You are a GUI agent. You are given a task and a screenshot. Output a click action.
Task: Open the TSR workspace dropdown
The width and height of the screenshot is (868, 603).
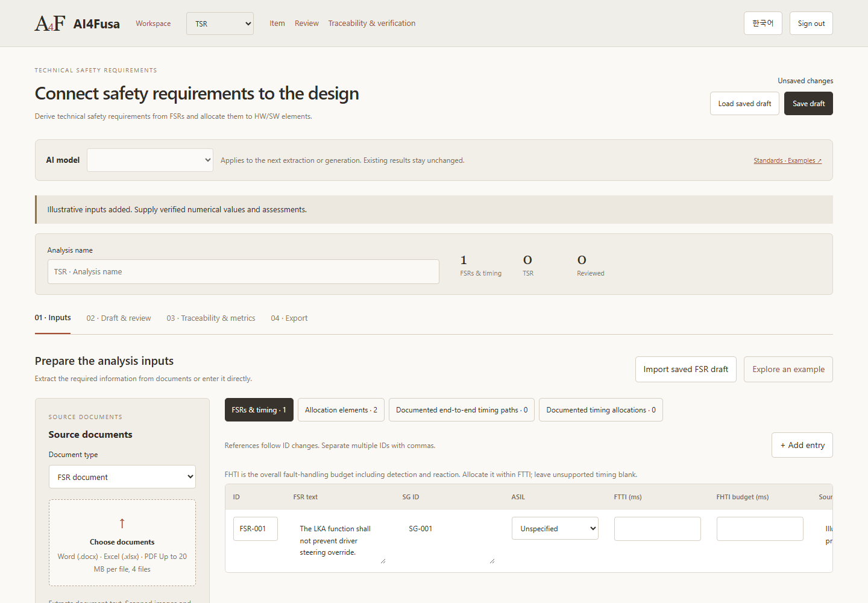point(220,24)
